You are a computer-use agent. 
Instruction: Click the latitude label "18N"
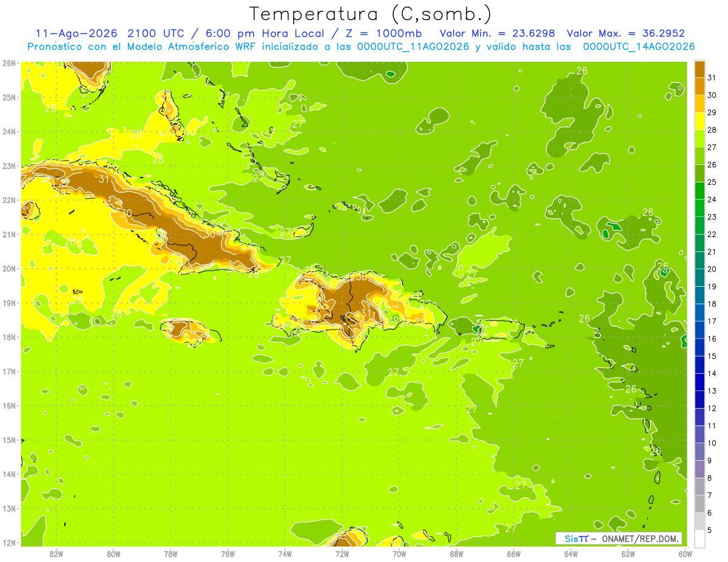[9, 337]
